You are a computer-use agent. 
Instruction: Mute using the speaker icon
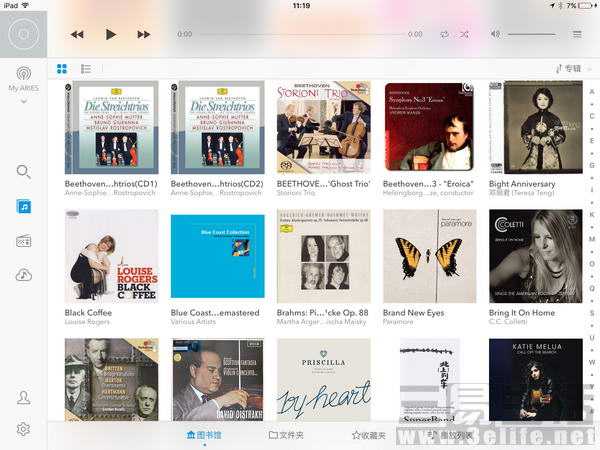tap(495, 34)
